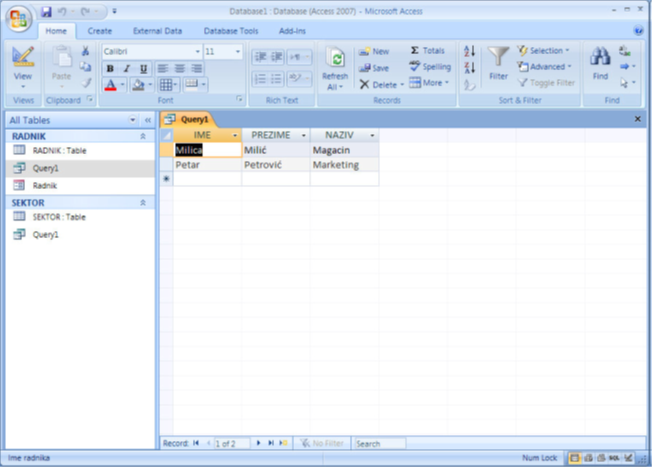Open the Calibri font name dropdown
The image size is (652, 467).
(x=198, y=52)
